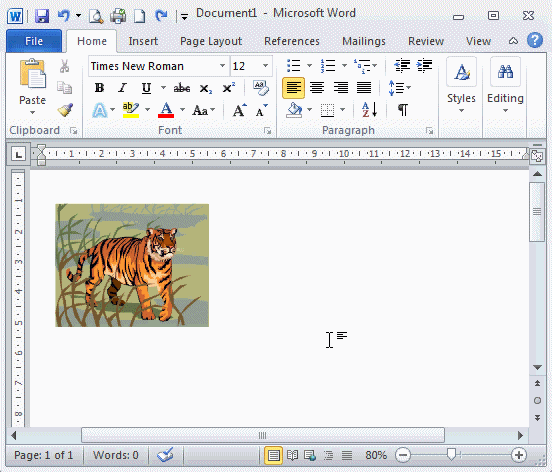Viewport: 552px width, 472px height.
Task: Open the Text Effects gallery
Action: [x=100, y=110]
